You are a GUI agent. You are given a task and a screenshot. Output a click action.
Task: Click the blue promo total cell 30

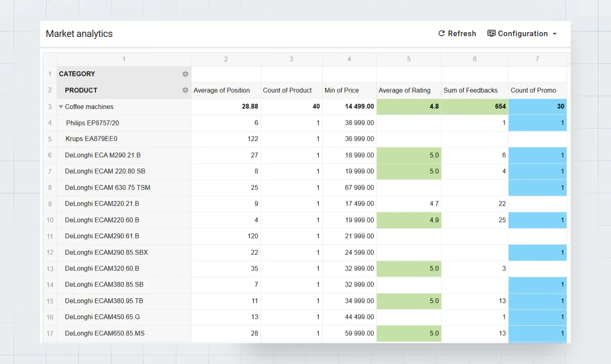click(537, 107)
